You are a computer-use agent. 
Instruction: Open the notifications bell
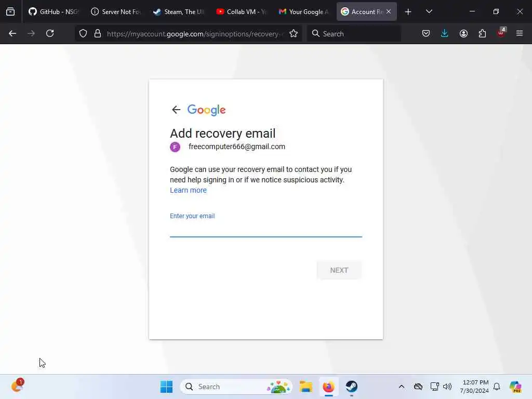tap(497, 387)
